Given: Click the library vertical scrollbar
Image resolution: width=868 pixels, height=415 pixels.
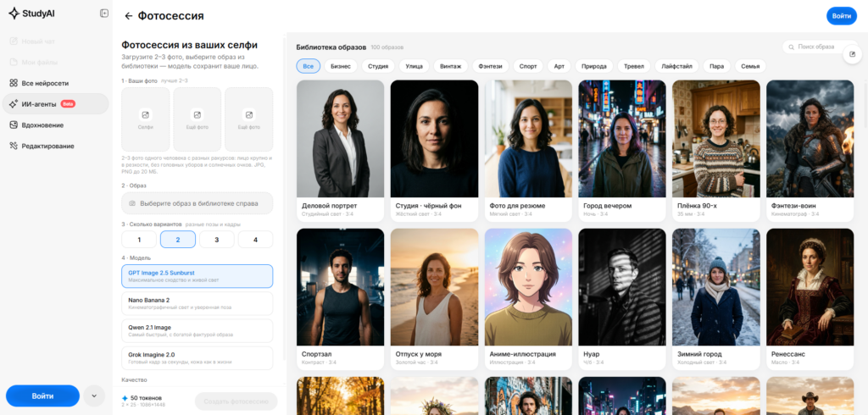Looking at the screenshot, I should (864, 105).
